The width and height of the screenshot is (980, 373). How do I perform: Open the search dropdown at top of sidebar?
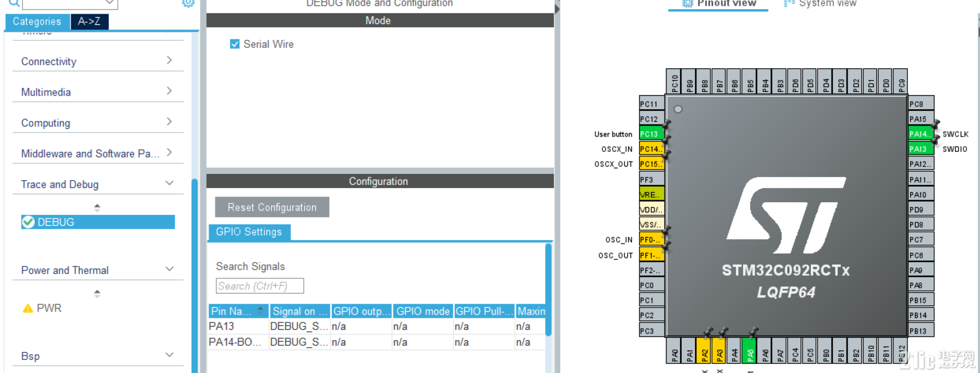(x=110, y=3)
